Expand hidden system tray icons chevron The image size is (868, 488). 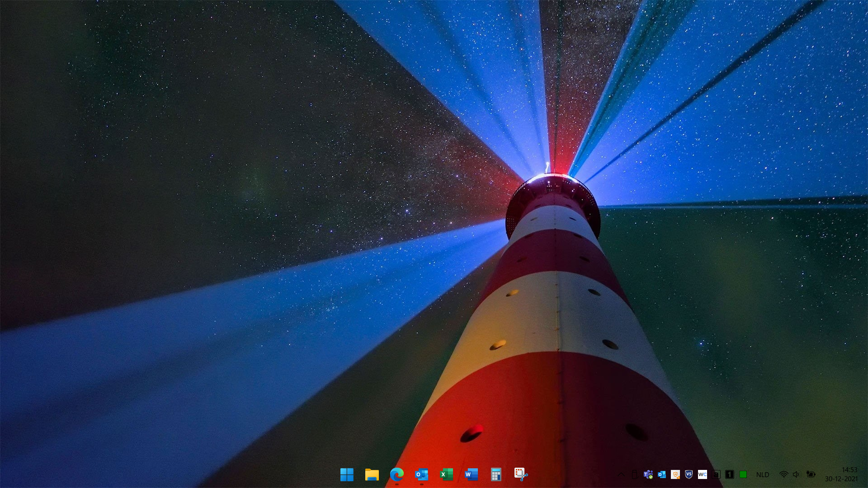(621, 474)
